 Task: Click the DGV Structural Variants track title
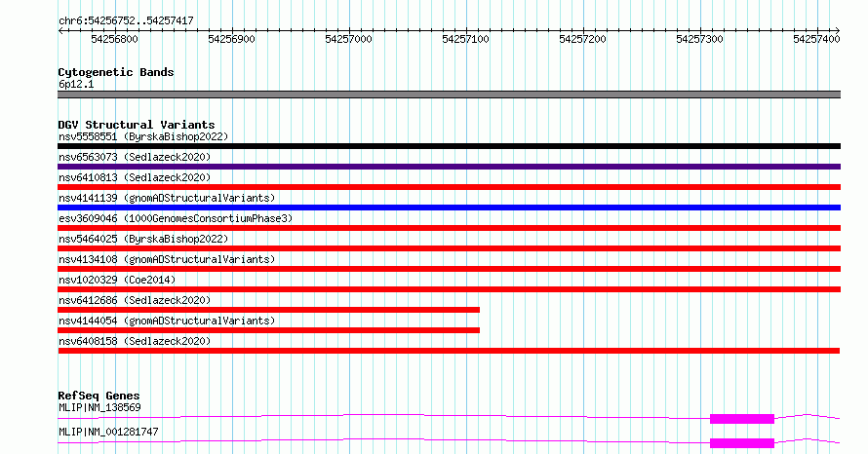[x=137, y=125]
